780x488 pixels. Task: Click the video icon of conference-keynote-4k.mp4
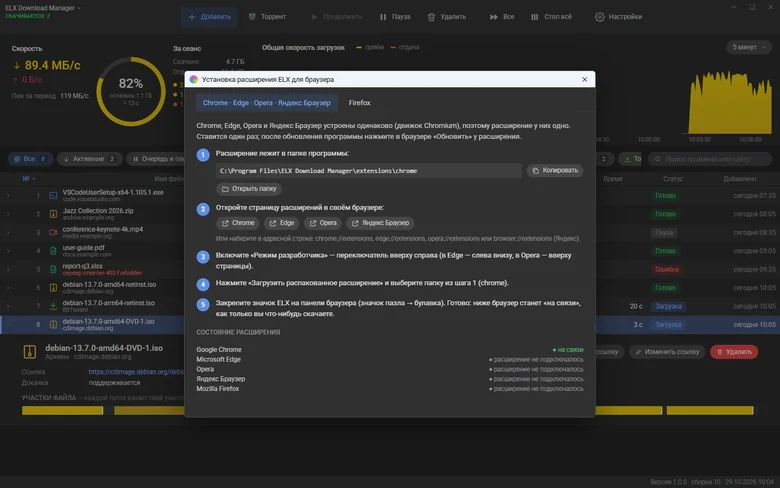tap(53, 232)
